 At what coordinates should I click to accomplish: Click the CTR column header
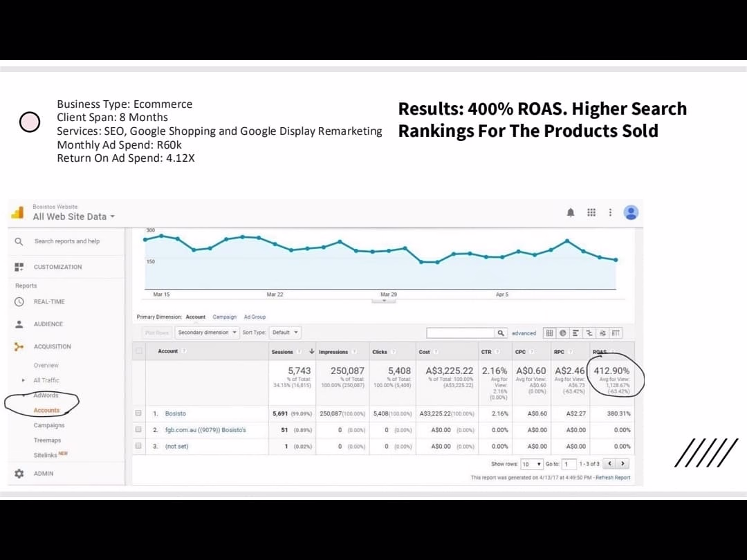pyautogui.click(x=486, y=352)
